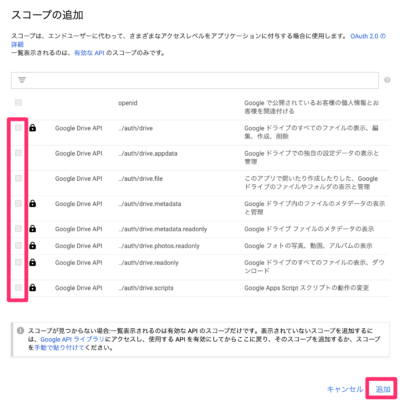The height and width of the screenshot is (401, 400).
Task: Click the Google フォト description text
Action: (x=308, y=246)
